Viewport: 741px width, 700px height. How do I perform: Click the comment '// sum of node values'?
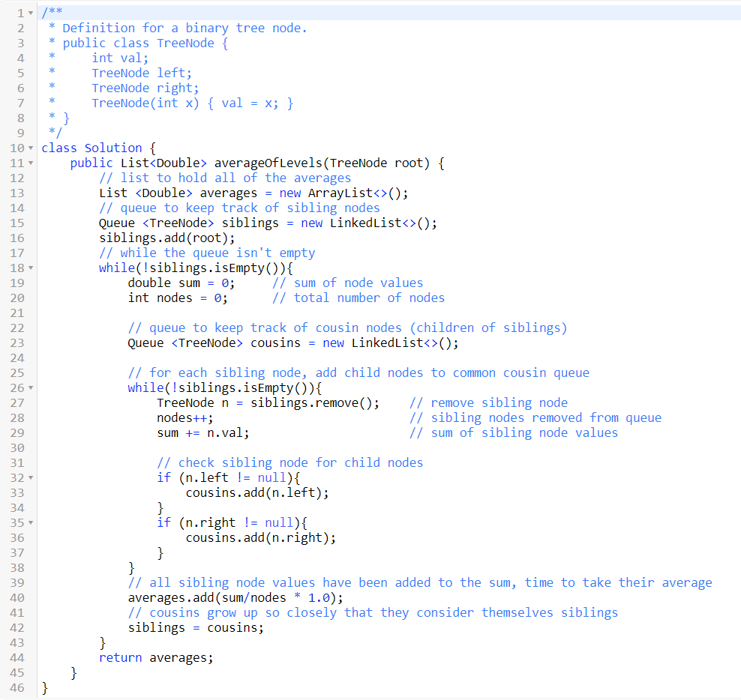(x=347, y=283)
